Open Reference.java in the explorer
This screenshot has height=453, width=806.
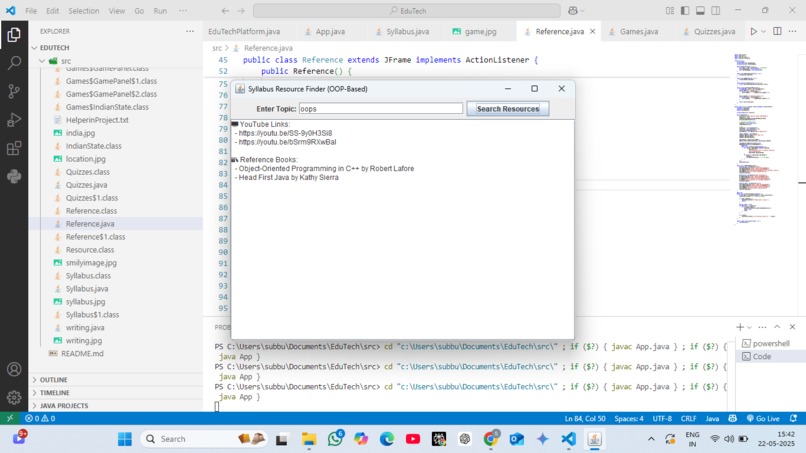click(x=116, y=224)
